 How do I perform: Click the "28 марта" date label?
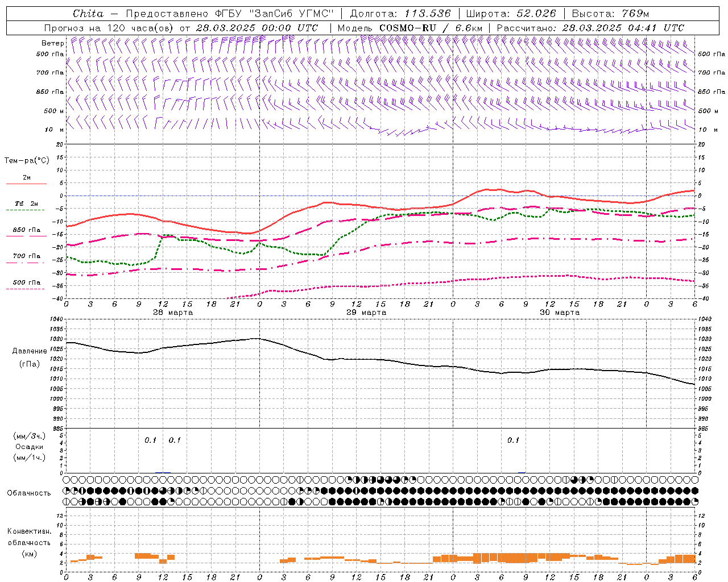coord(173,312)
